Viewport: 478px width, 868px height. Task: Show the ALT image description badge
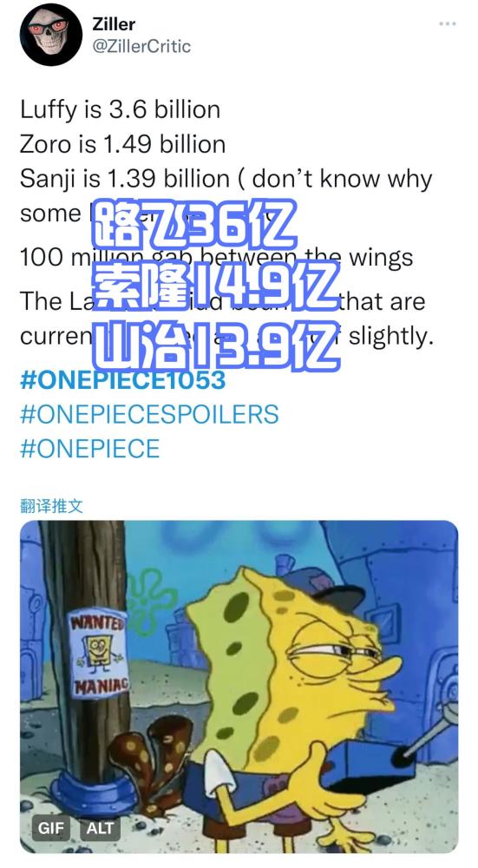100,828
